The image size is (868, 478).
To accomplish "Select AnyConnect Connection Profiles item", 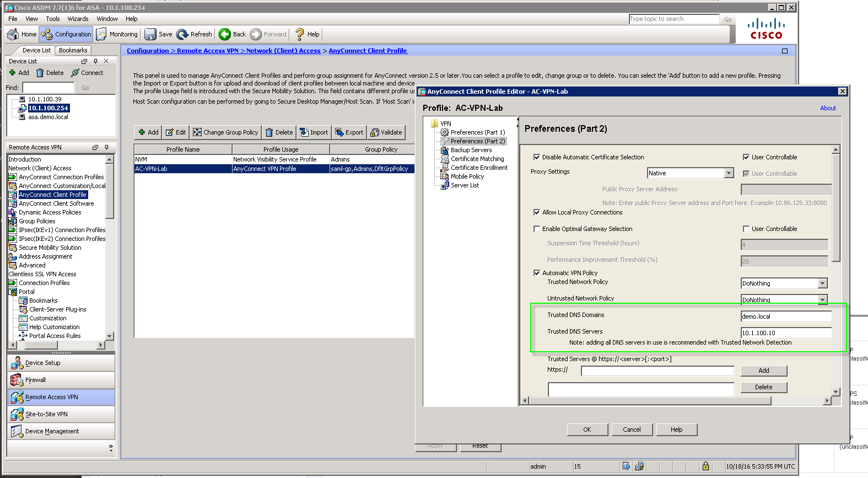I will [x=61, y=177].
